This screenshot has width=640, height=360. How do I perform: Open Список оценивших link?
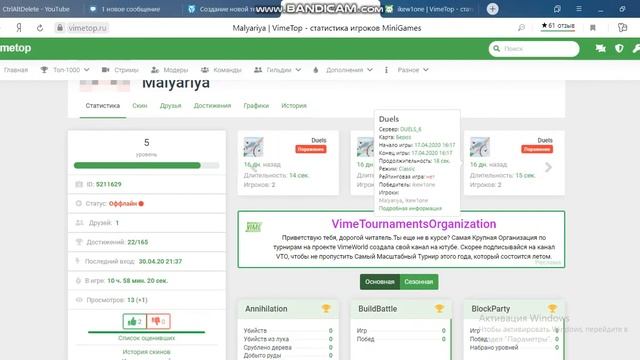tap(147, 338)
